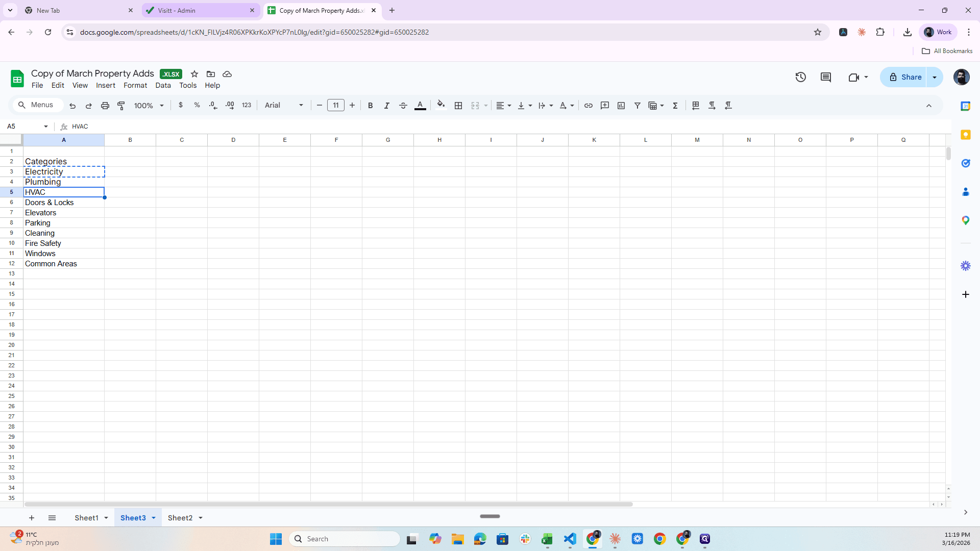Click Decrease decimal places icon
The height and width of the screenshot is (551, 980).
tap(213, 105)
